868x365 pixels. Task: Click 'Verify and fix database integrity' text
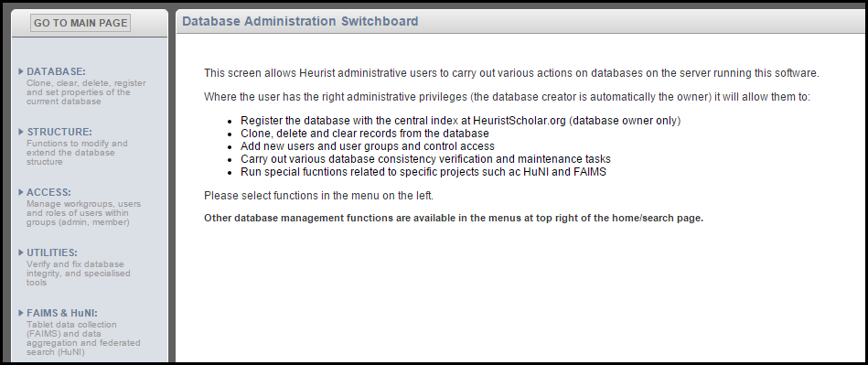pyautogui.click(x=79, y=274)
